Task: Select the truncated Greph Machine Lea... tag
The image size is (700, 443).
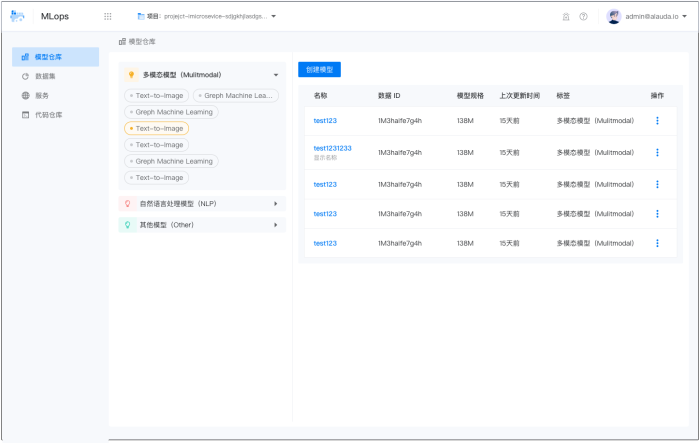Action: [236, 95]
